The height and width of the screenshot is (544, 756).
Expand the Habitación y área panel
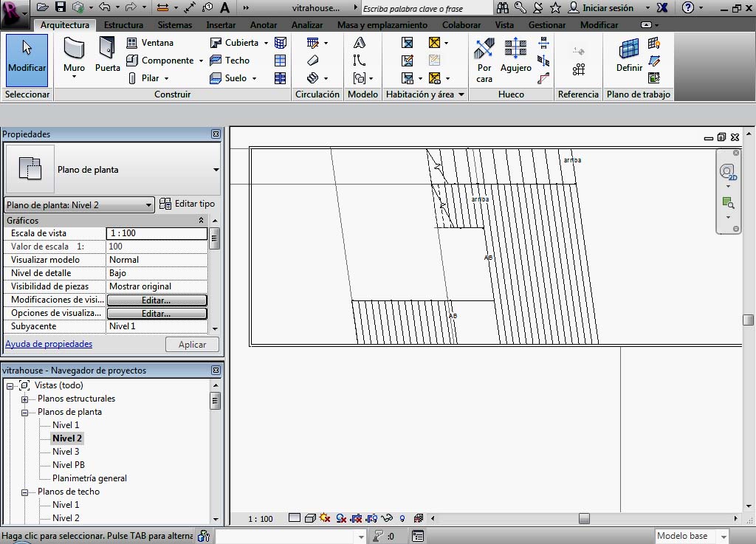point(461,94)
